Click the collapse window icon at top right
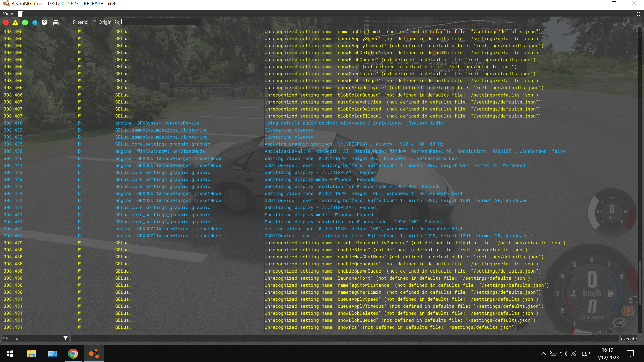Image resolution: width=644 pixels, height=362 pixels. [638, 14]
